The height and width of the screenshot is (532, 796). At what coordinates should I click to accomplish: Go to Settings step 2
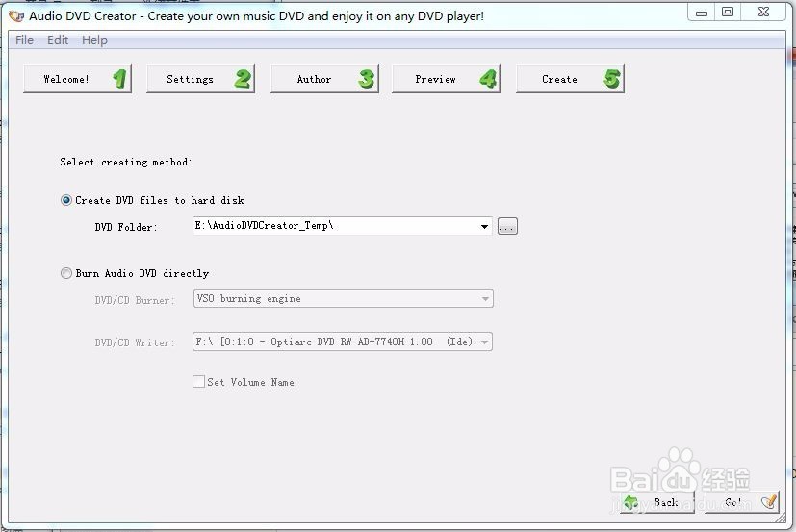pos(200,79)
